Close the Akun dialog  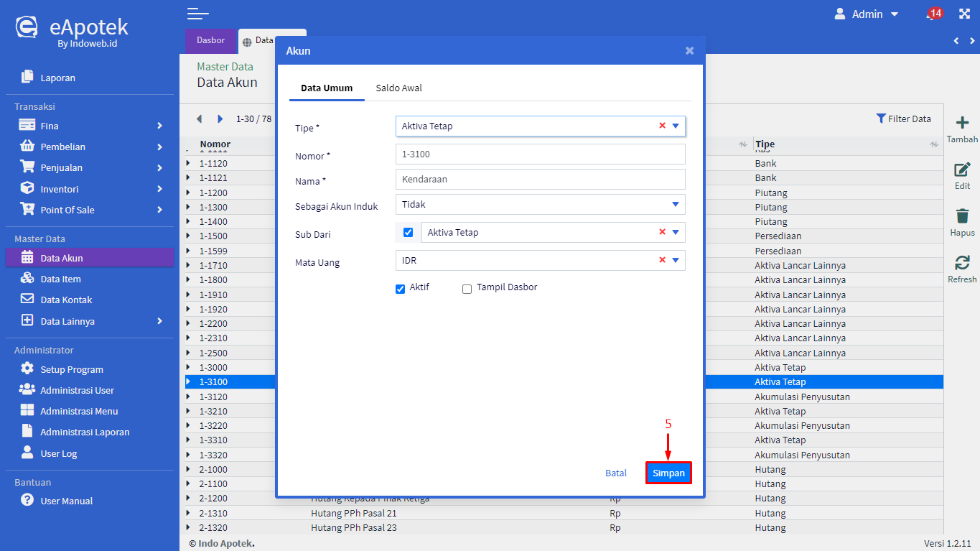(689, 51)
